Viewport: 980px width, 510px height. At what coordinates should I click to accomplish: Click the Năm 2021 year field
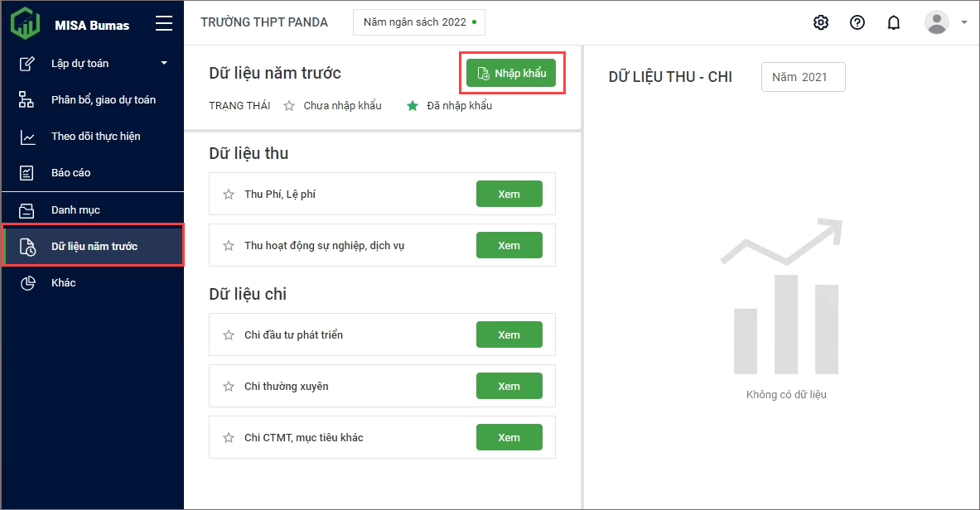coord(803,77)
